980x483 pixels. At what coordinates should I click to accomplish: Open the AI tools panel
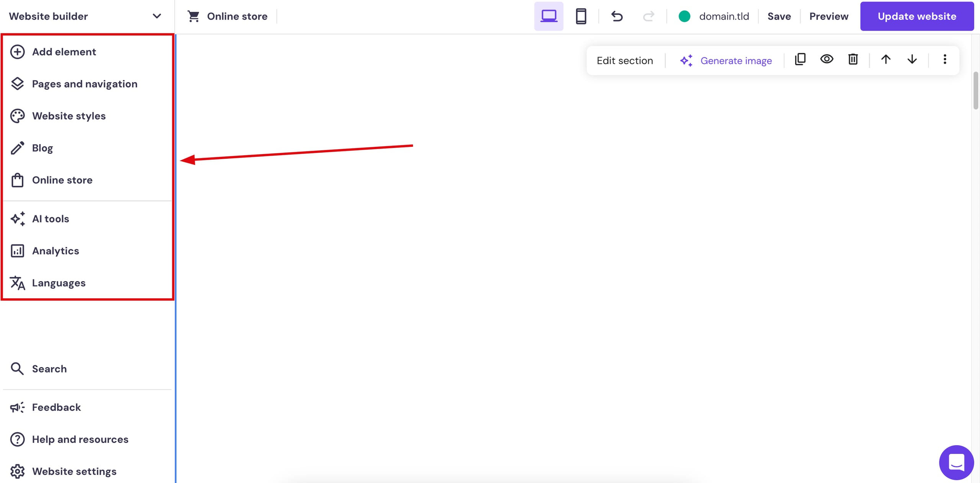point(51,219)
